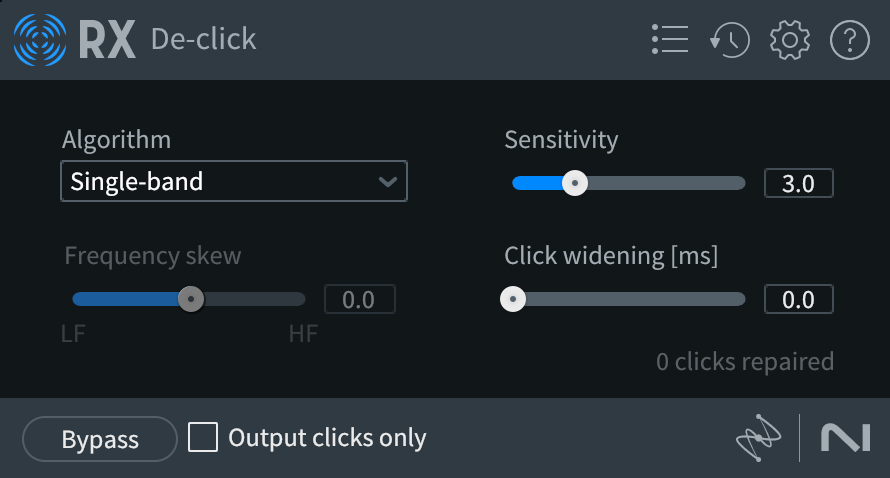Toggle the Bypass button
The width and height of the screenshot is (890, 478).
(x=100, y=439)
